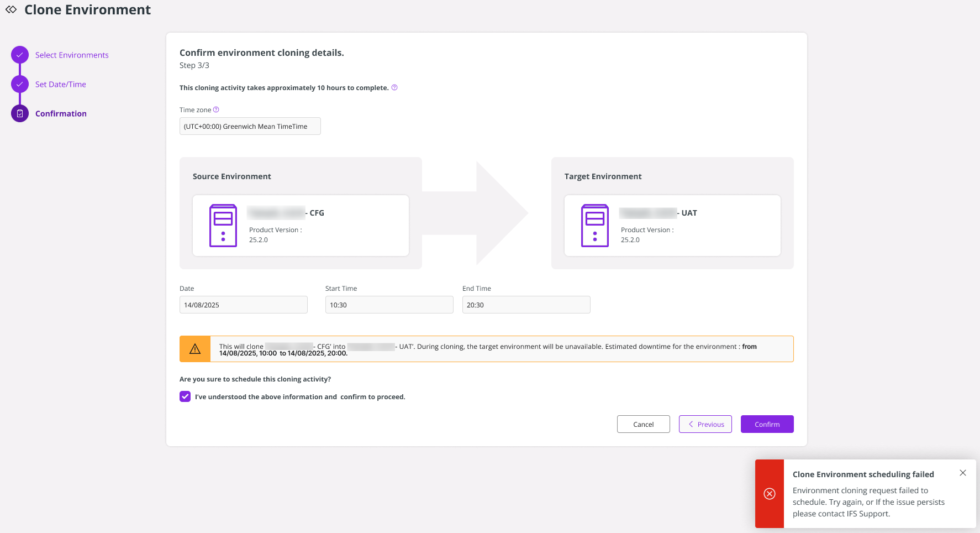Click the Date field showing 14/08/2025
This screenshot has height=533, width=980.
244,305
